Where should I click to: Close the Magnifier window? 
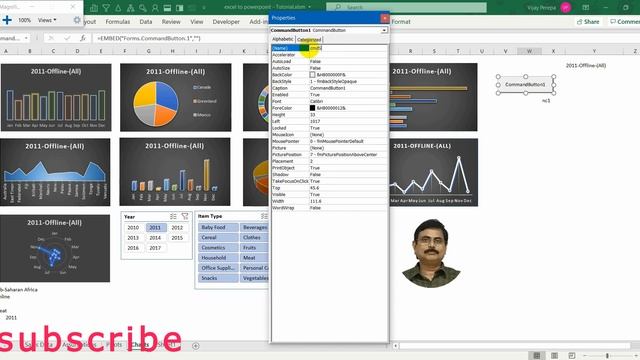(73, 7)
